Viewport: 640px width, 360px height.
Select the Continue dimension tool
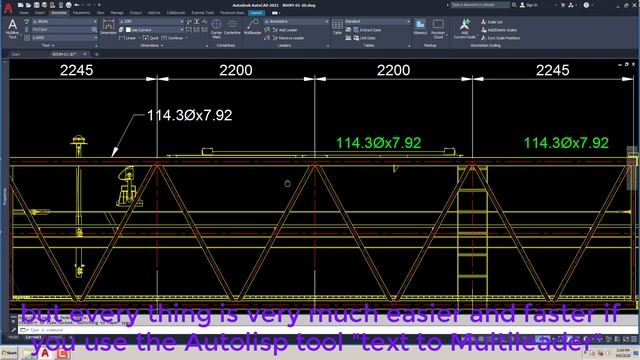click(173, 38)
